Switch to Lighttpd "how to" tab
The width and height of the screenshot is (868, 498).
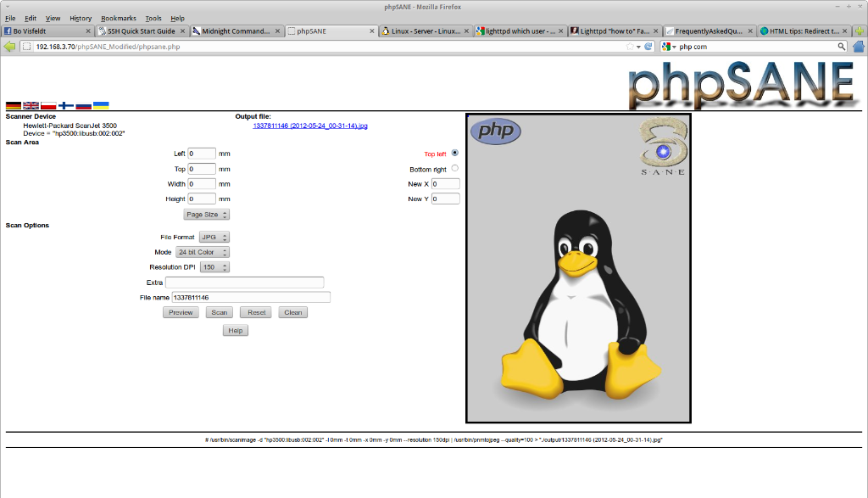coord(615,31)
